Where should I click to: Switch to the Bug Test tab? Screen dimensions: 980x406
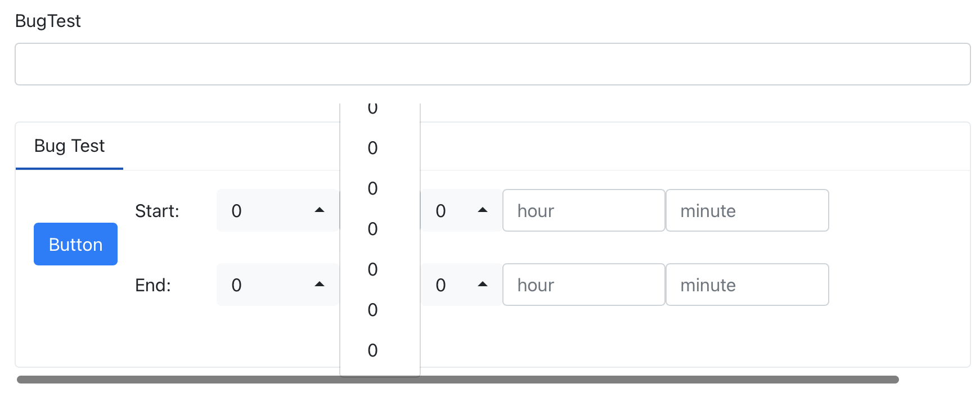click(x=69, y=146)
